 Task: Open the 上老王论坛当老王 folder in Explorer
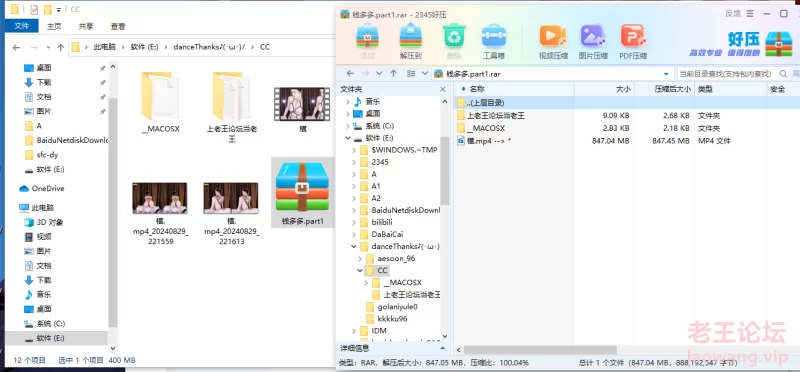232,107
